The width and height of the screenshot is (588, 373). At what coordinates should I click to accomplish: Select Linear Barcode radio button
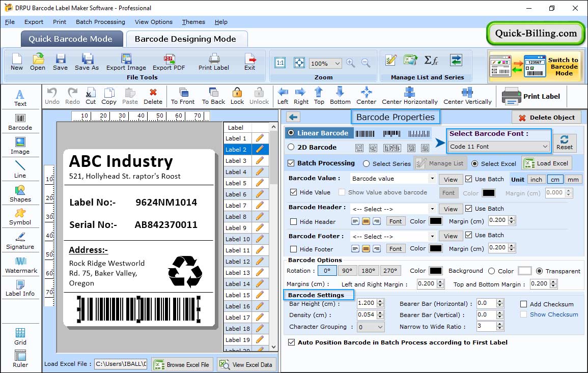pos(291,133)
